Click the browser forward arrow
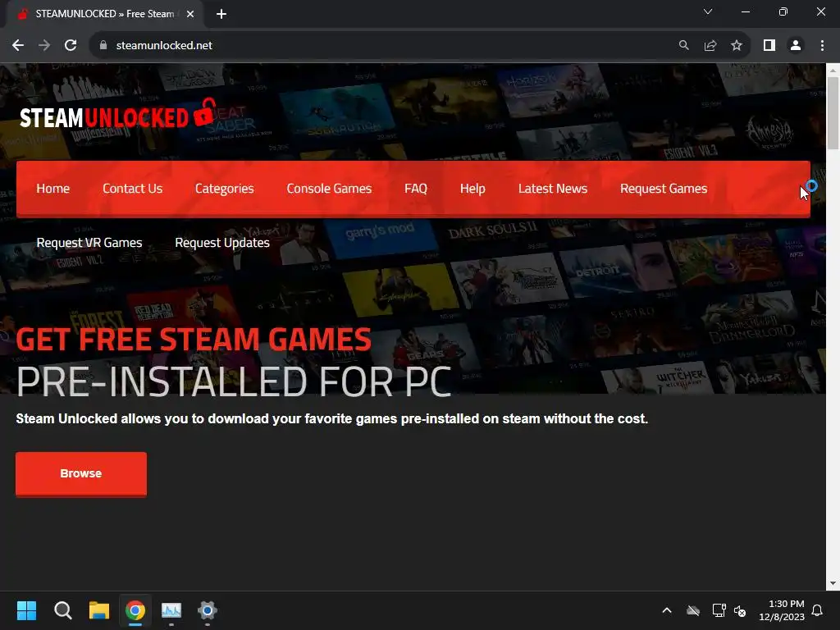The image size is (840, 630). [x=44, y=46]
